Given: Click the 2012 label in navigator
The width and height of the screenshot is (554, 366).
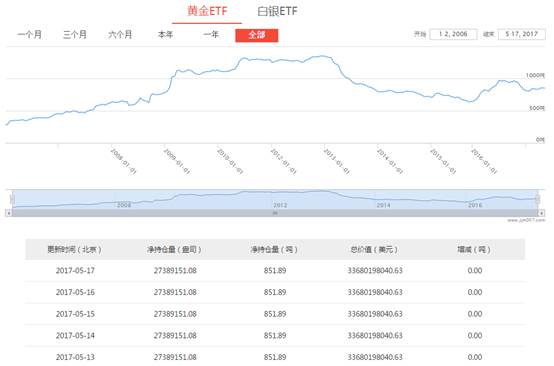Looking at the screenshot, I should 280,205.
